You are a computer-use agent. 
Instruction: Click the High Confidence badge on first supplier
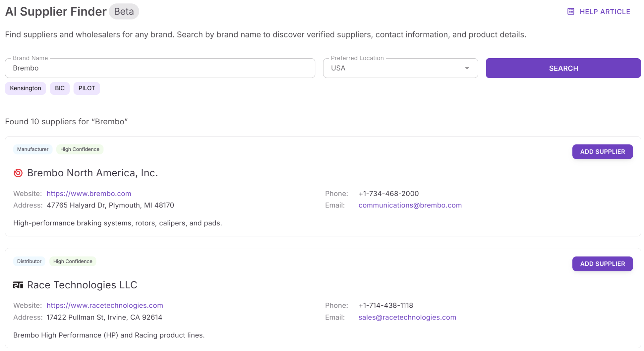80,149
